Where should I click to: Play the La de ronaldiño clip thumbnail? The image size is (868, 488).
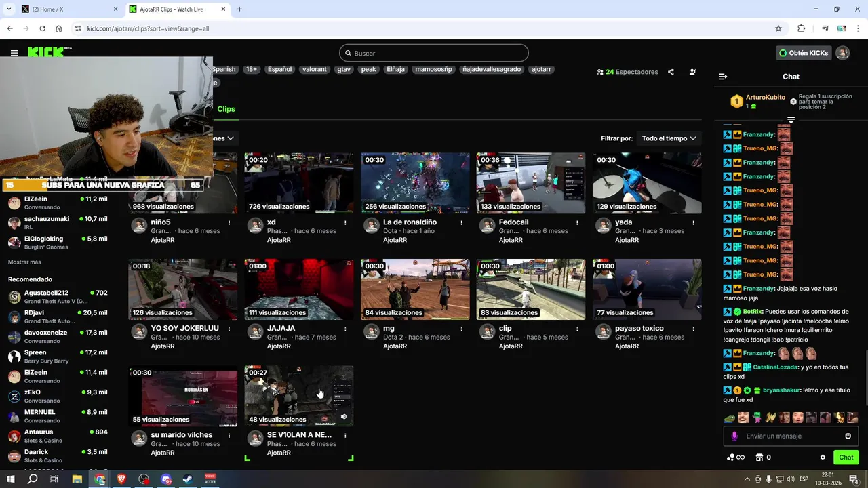pos(415,183)
